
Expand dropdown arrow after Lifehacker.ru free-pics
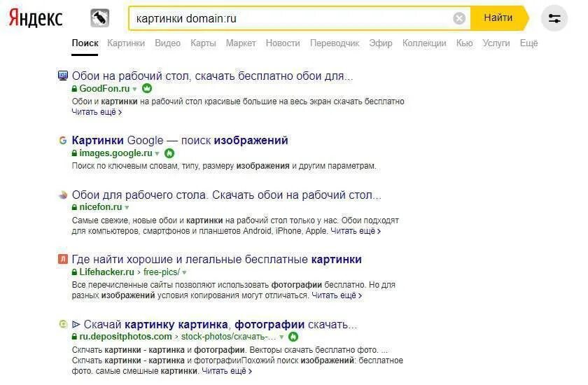coord(184,272)
